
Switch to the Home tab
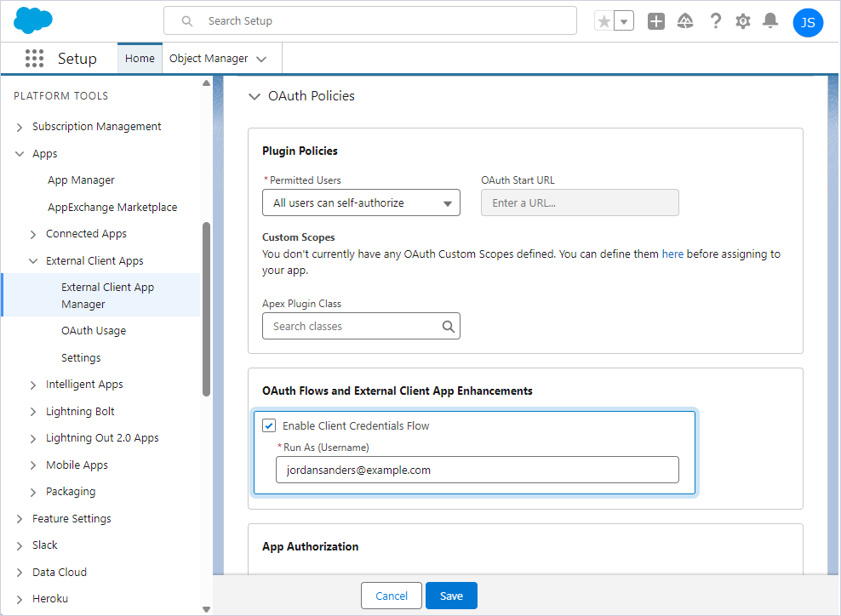click(140, 58)
